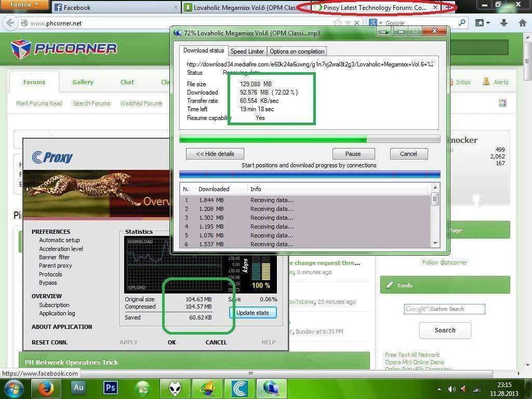Image resolution: width=532 pixels, height=399 pixels.
Task: Click the Downloaded column header
Action: (221, 189)
